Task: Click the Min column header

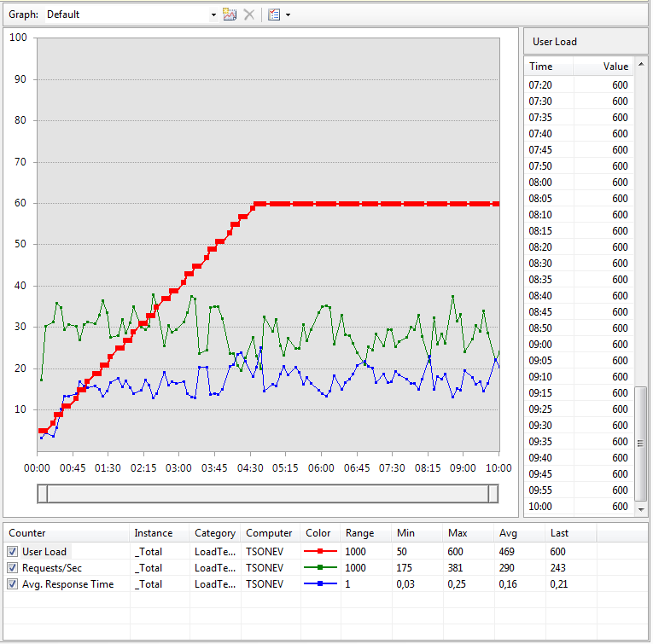Action: tap(417, 533)
